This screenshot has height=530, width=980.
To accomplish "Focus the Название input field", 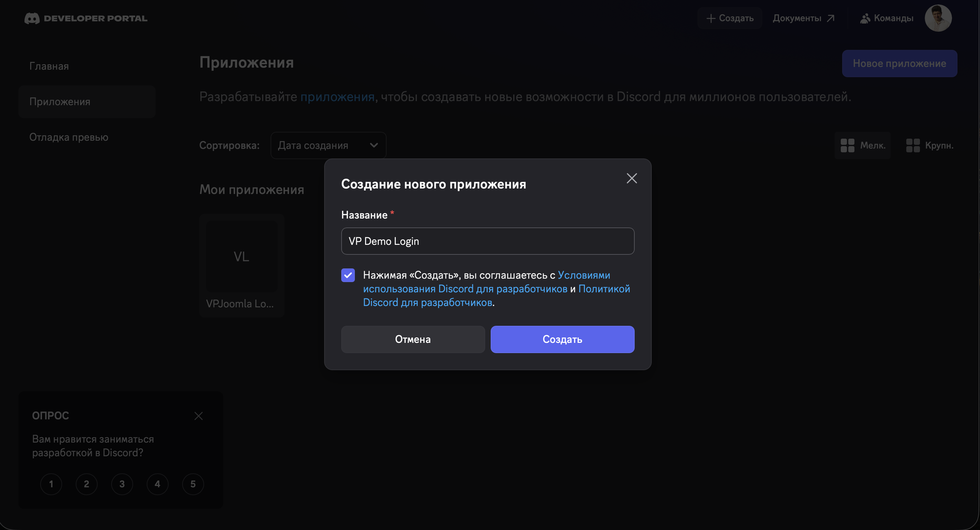I will (x=488, y=241).
